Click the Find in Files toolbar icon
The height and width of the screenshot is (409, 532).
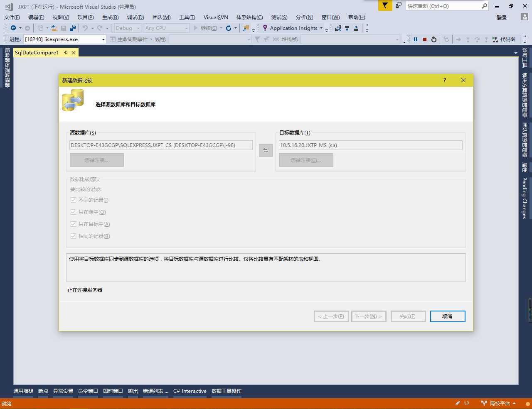[x=246, y=28]
